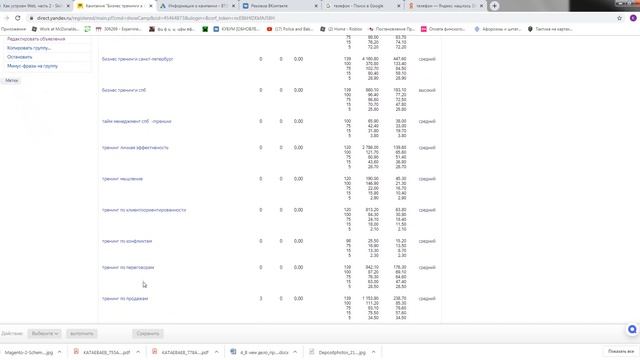Click 'высокий' rating in 'бизнес тренинги спб' row
Screen dimensions: 640x360
click(x=427, y=90)
